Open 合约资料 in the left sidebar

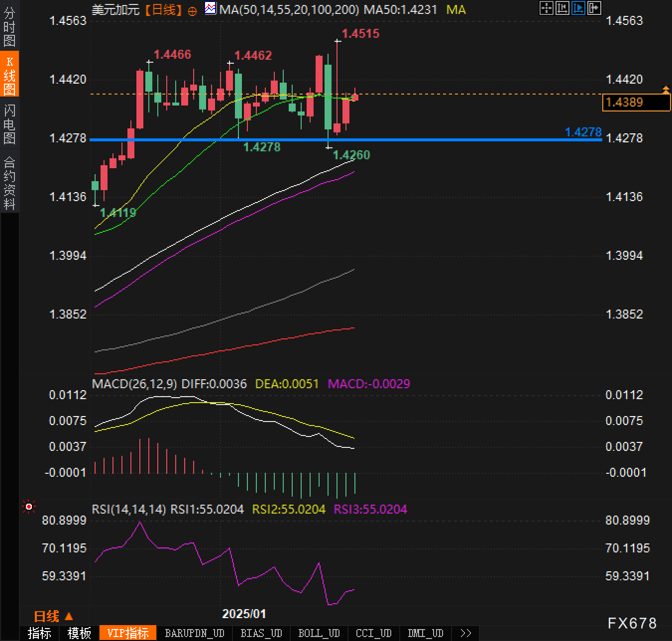point(9,183)
